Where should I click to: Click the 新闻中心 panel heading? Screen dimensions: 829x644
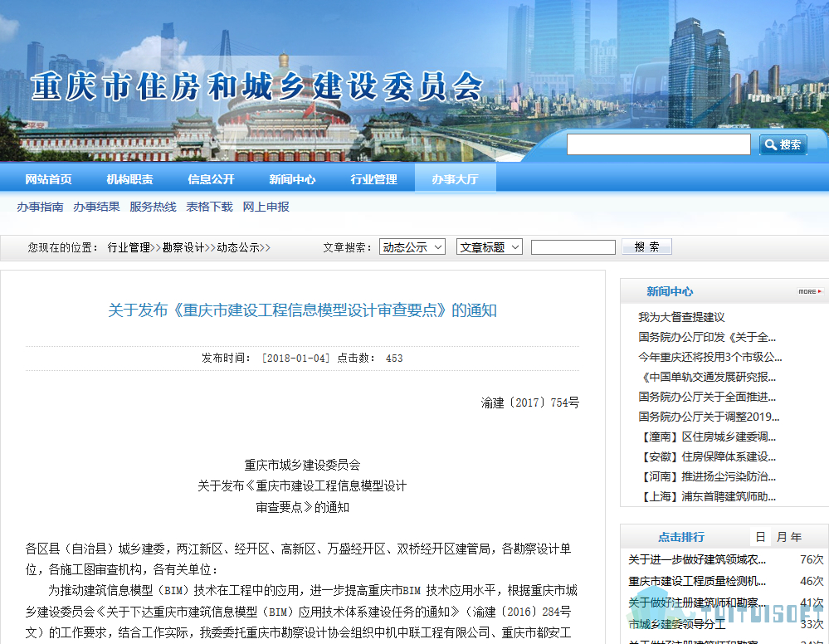(670, 291)
